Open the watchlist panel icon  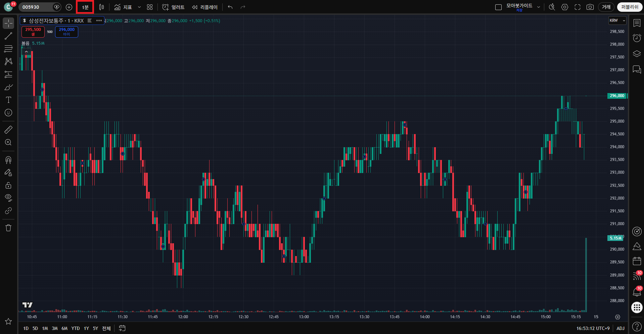637,23
